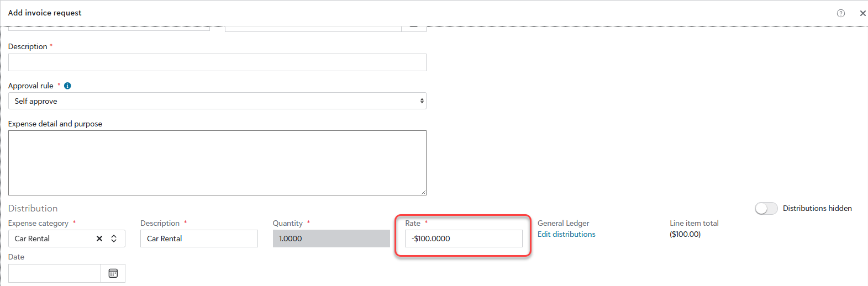
Task: Open the calendar picker for Date field
Action: (113, 273)
